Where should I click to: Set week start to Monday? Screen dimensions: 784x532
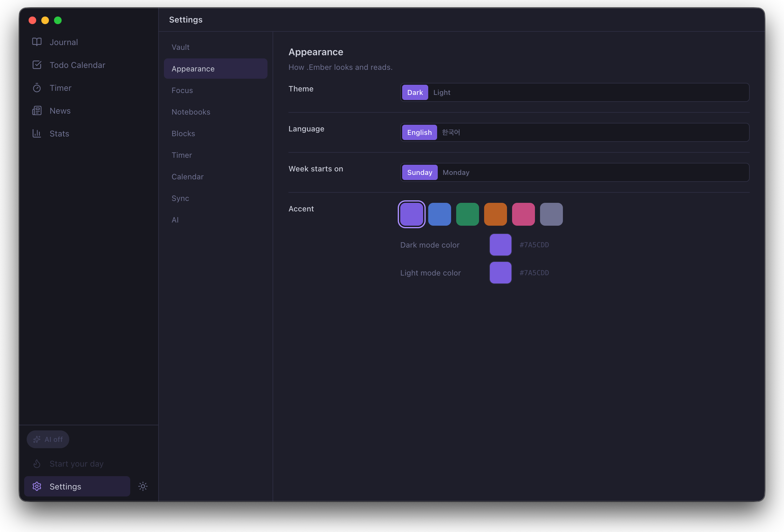click(456, 173)
